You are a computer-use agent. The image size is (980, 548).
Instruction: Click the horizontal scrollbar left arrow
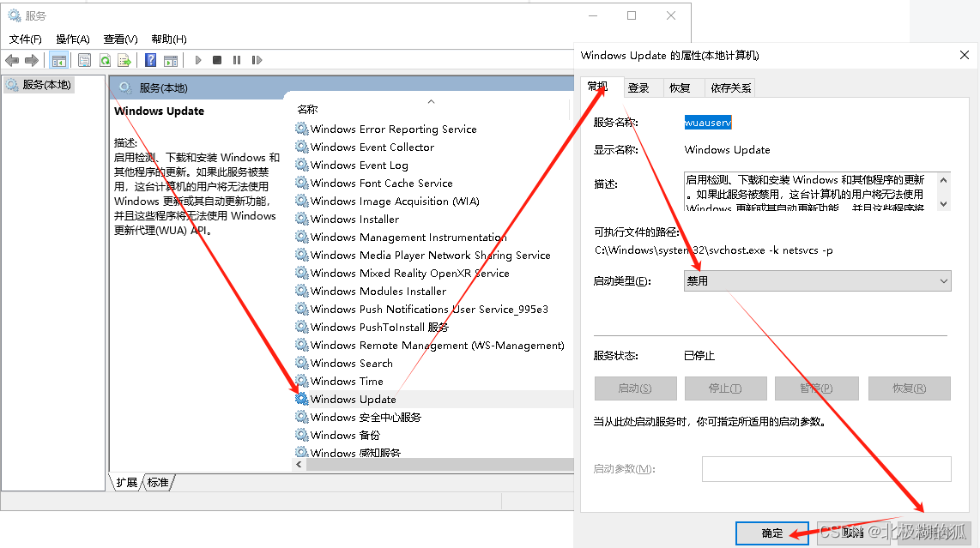(299, 464)
